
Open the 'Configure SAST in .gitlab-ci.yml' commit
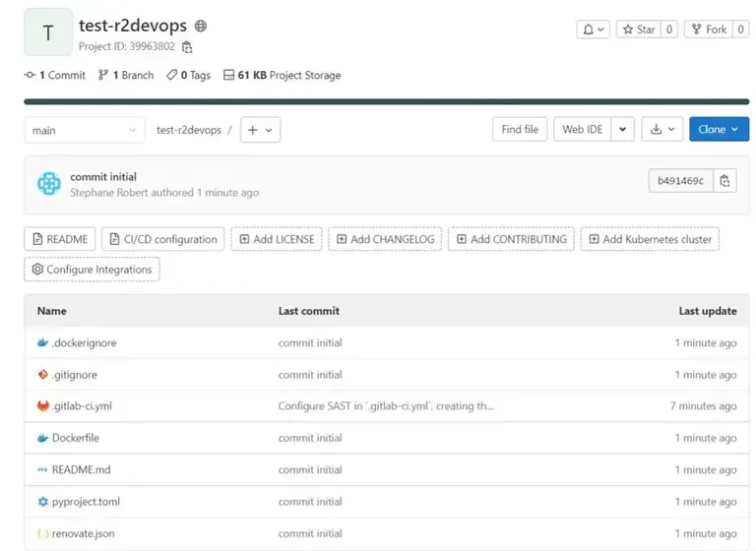tap(386, 406)
